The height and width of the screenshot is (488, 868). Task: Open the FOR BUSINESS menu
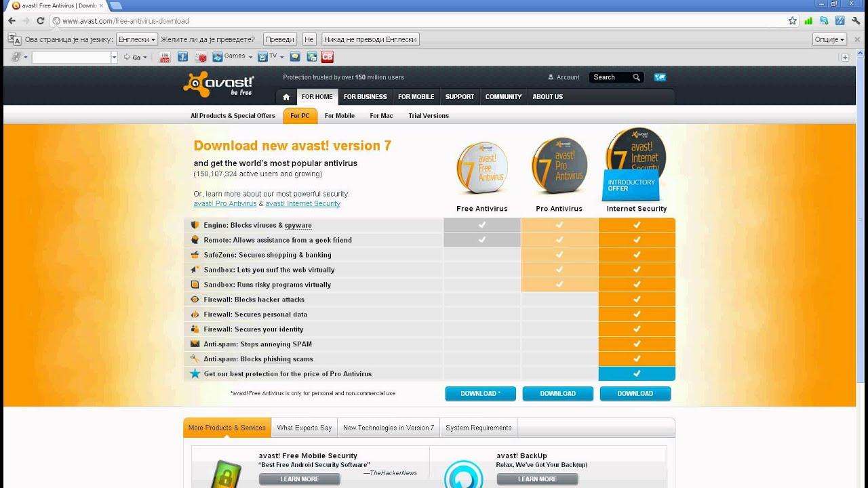tap(365, 97)
